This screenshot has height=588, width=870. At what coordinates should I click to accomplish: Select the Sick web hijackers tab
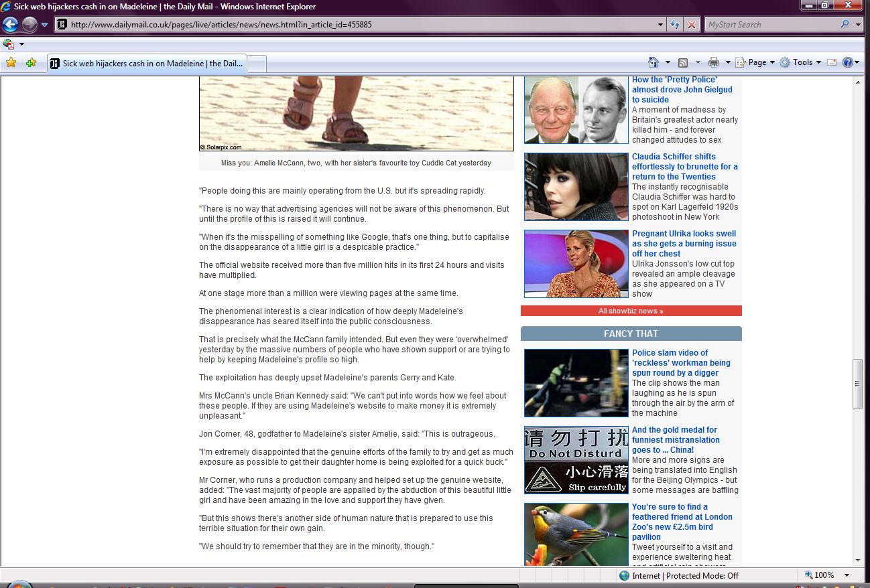147,64
